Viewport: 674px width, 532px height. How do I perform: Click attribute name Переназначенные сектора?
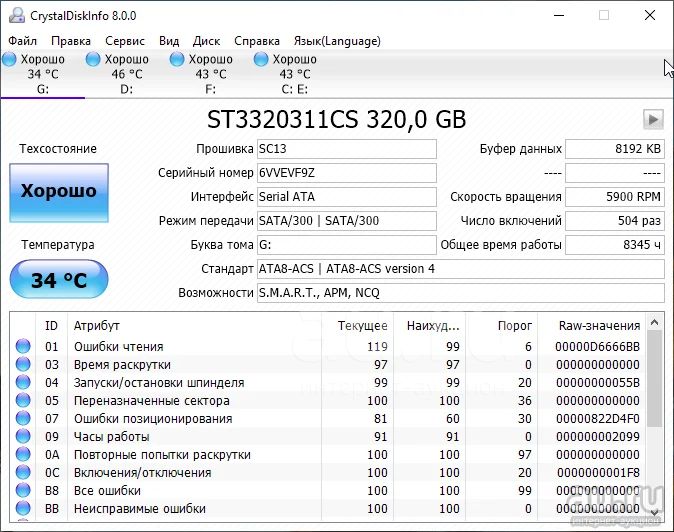(x=152, y=401)
